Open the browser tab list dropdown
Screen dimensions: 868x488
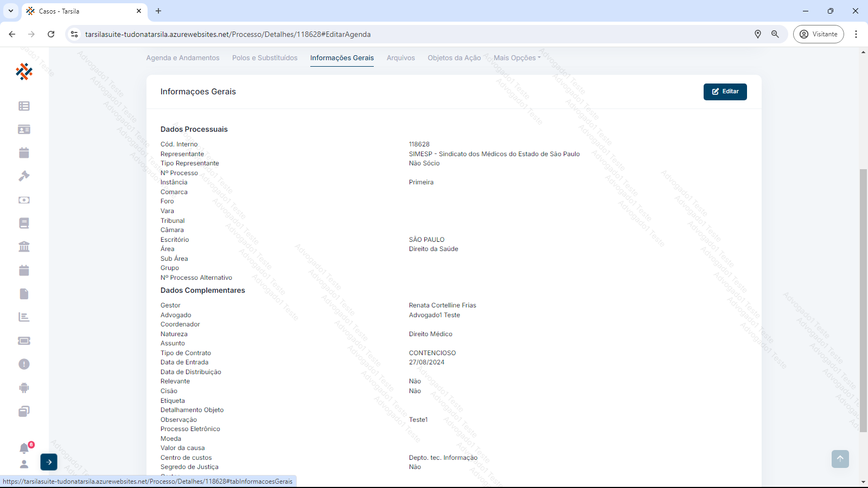[x=11, y=11]
